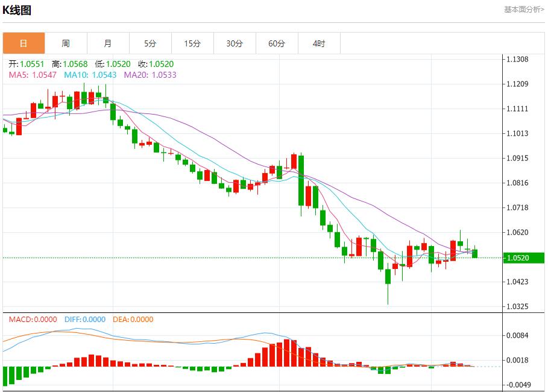548x392 pixels.
Task: Open the 基本面分析 link
Action: (523, 10)
